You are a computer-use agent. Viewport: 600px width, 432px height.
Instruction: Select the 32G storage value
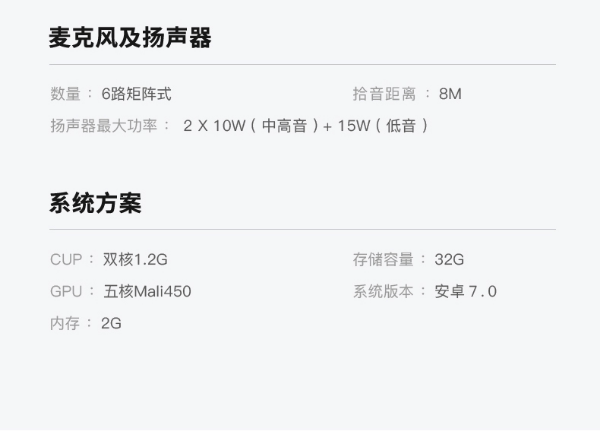point(449,260)
